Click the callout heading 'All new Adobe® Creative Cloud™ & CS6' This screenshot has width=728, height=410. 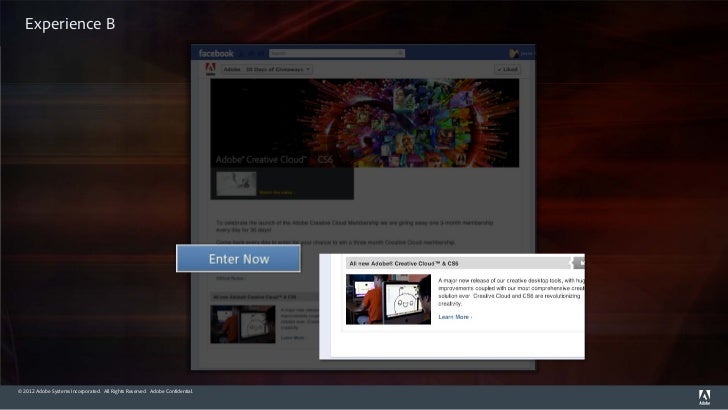(403, 263)
